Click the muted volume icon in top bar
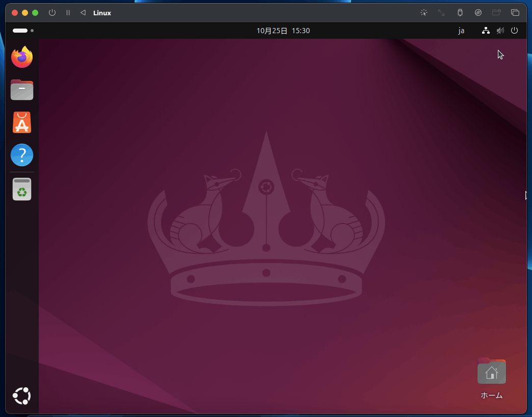This screenshot has width=532, height=417. 500,31
